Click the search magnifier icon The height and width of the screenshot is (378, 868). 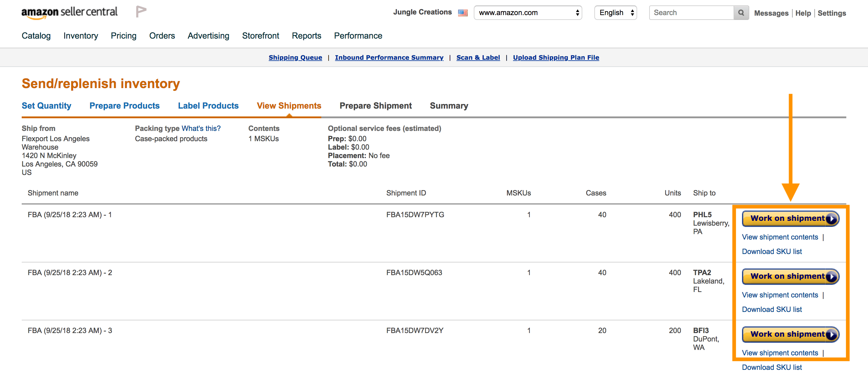pyautogui.click(x=741, y=13)
